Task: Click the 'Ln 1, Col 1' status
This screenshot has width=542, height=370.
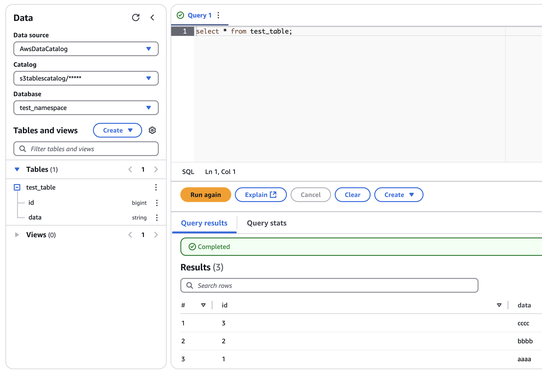Action: (220, 172)
